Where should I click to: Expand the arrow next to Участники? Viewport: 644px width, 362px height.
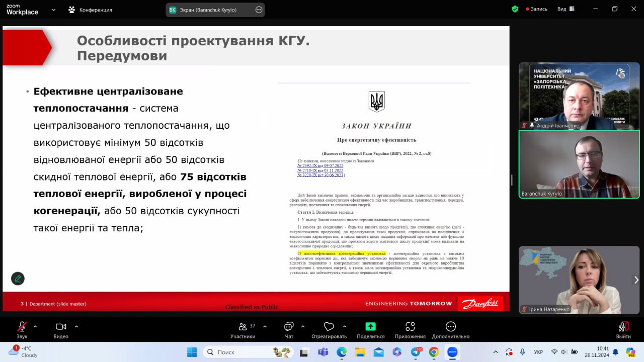265,326
